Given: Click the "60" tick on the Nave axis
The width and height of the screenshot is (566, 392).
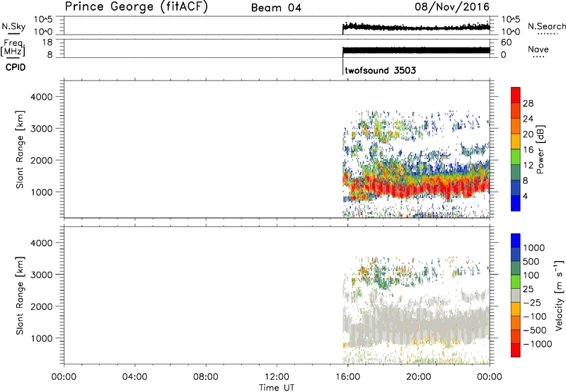Looking at the screenshot, I should (x=506, y=42).
